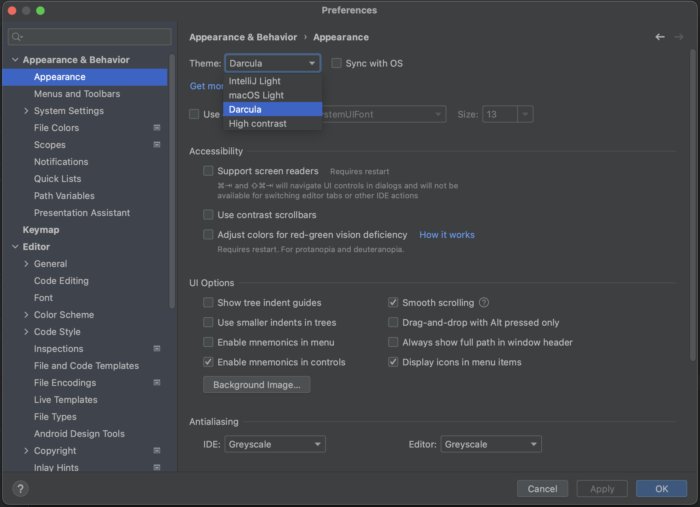Choose Darcula in the theme list
This screenshot has height=507, width=700.
[x=272, y=109]
